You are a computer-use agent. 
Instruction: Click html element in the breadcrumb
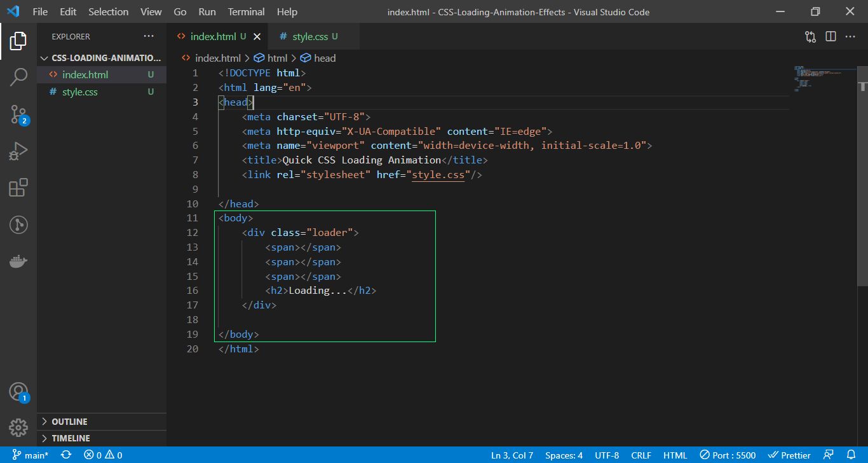[x=271, y=58]
